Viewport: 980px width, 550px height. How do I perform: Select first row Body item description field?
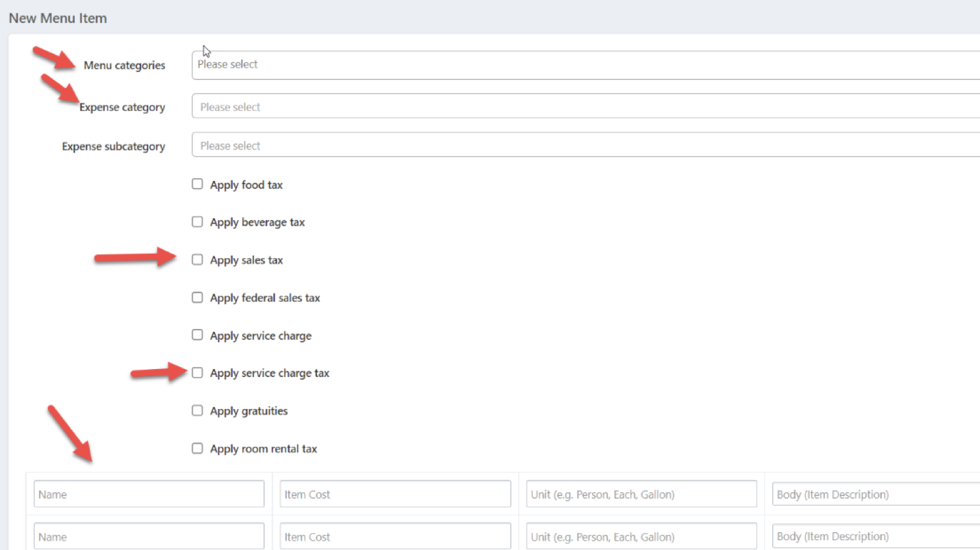875,494
